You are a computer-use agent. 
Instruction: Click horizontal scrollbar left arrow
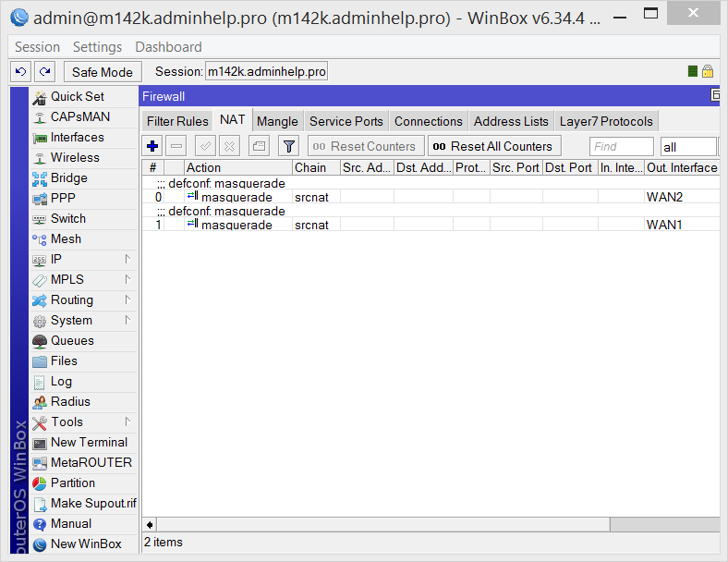pos(150,525)
